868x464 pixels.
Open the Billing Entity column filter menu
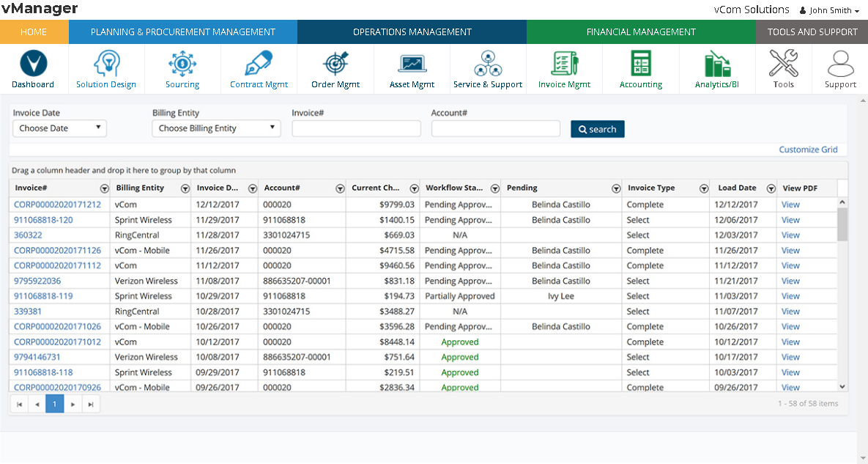[x=185, y=188]
